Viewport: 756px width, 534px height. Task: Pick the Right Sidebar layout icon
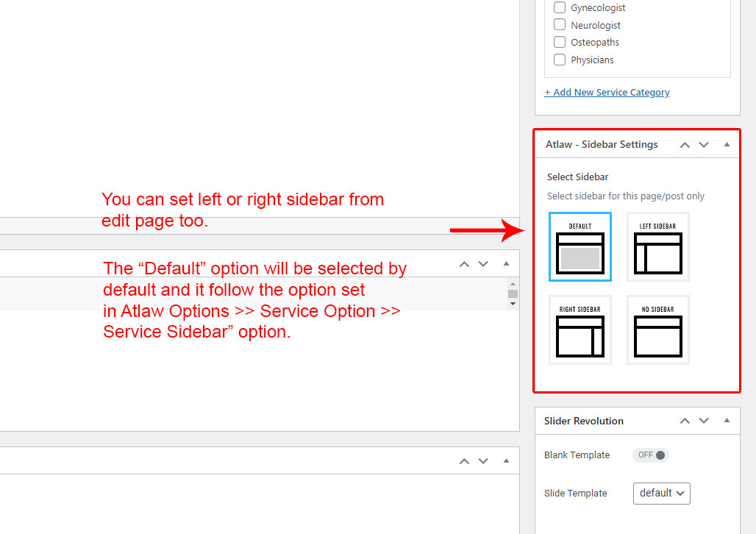pyautogui.click(x=580, y=330)
